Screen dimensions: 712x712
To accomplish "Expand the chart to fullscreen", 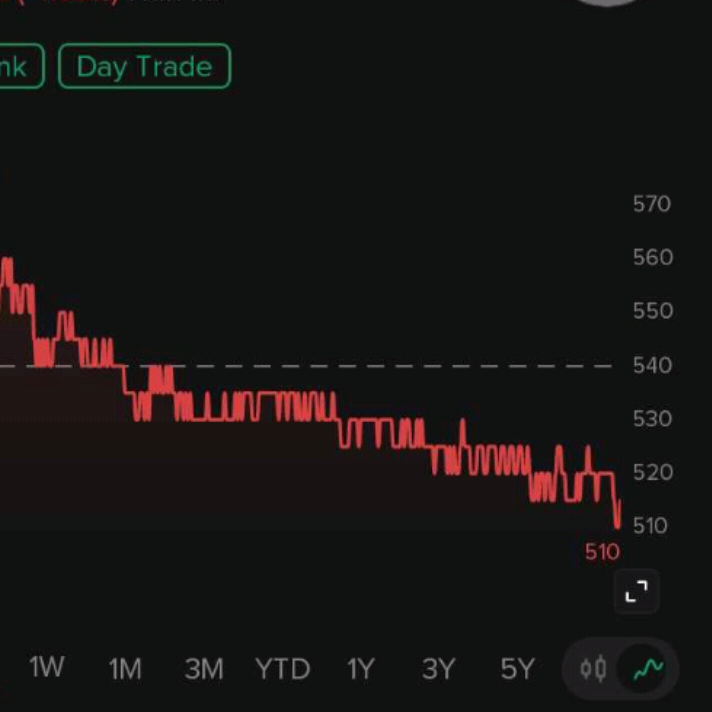I will [x=636, y=592].
